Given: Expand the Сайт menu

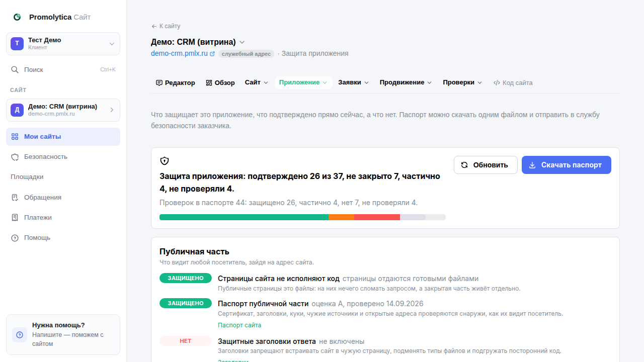Looking at the screenshot, I should pos(257,82).
